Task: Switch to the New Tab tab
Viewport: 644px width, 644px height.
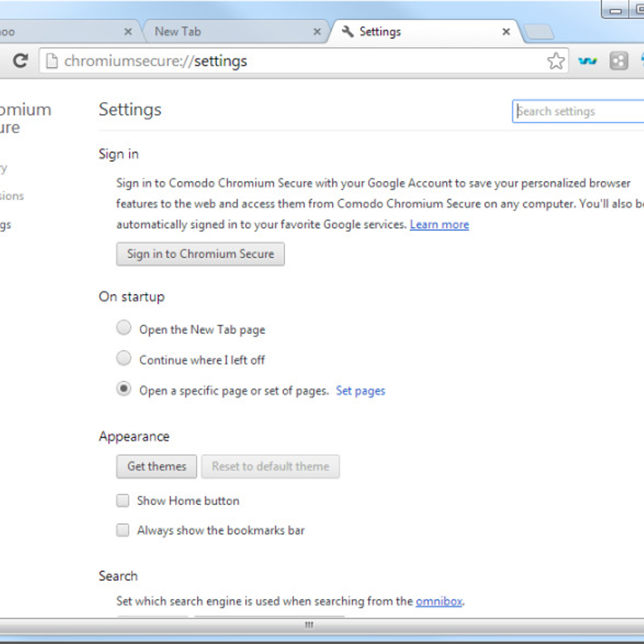Action: click(235, 31)
